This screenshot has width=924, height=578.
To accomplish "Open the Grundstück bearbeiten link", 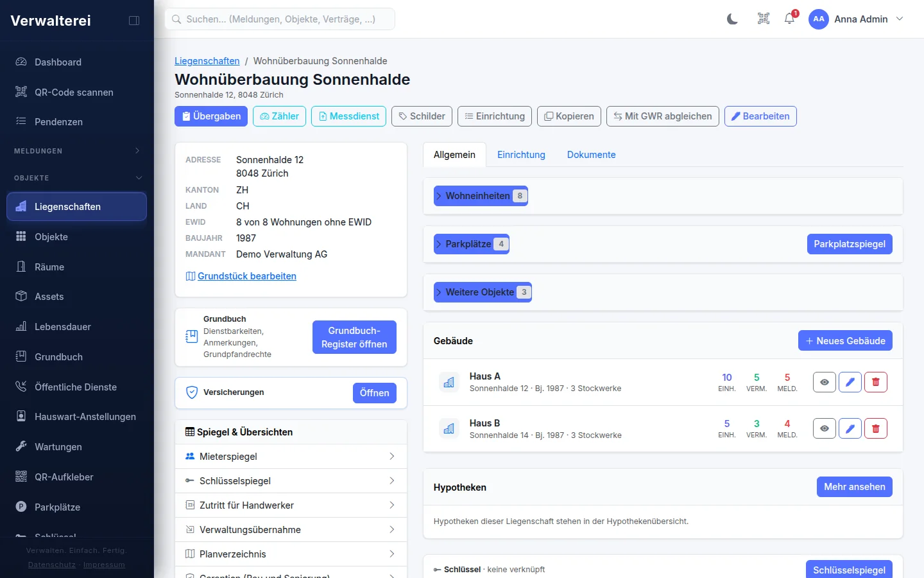I will click(241, 276).
